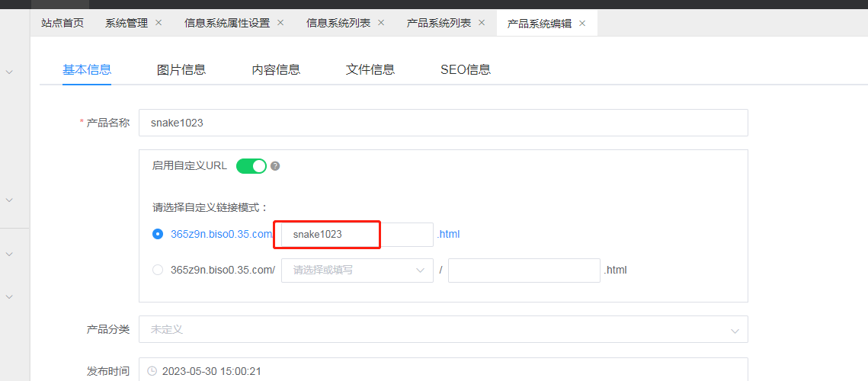Click the help icon beside 启用自定义URL
The image size is (868, 381).
point(275,166)
